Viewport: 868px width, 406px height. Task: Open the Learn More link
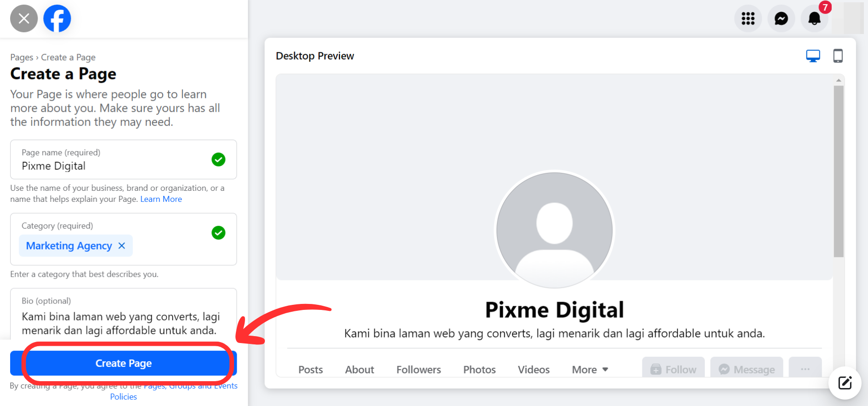click(161, 199)
